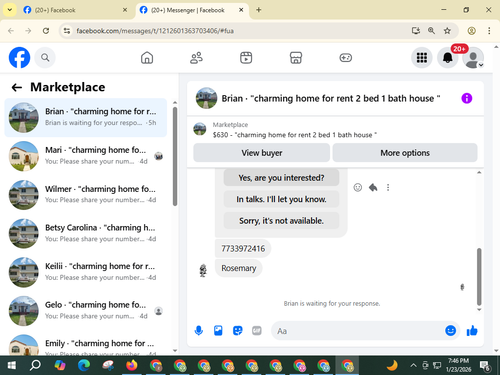React with the emoji smiley beside quick replies
This screenshot has height=375, width=500.
(x=358, y=187)
